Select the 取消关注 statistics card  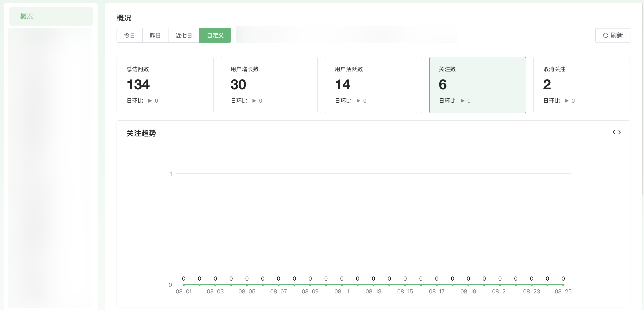click(x=582, y=85)
